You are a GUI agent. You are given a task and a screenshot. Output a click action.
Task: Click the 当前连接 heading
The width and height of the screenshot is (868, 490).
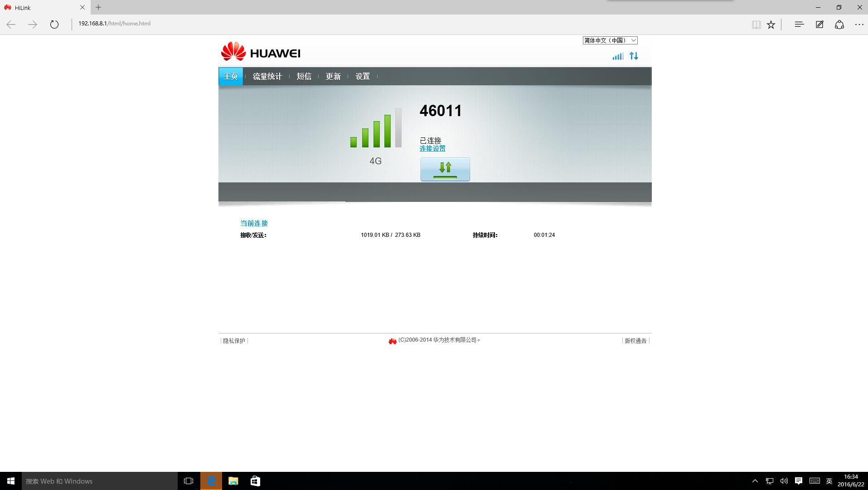pos(254,223)
